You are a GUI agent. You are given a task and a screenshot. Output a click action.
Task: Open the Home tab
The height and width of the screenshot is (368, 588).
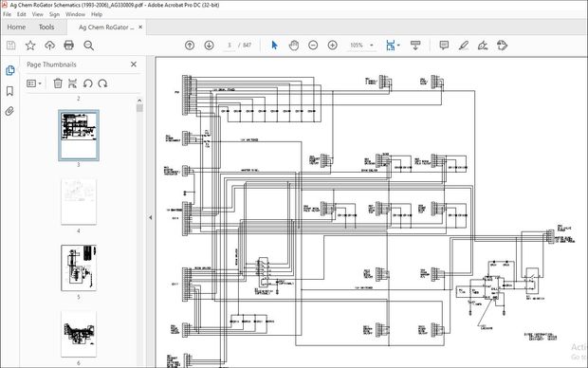point(16,27)
